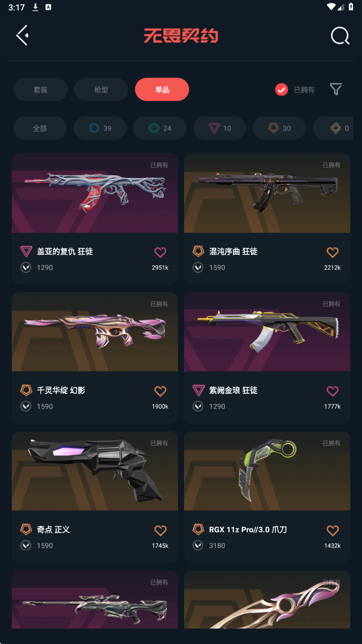This screenshot has height=644, width=362.
Task: Toggle heart on 千灵华绽 幻影
Action: pyautogui.click(x=160, y=391)
